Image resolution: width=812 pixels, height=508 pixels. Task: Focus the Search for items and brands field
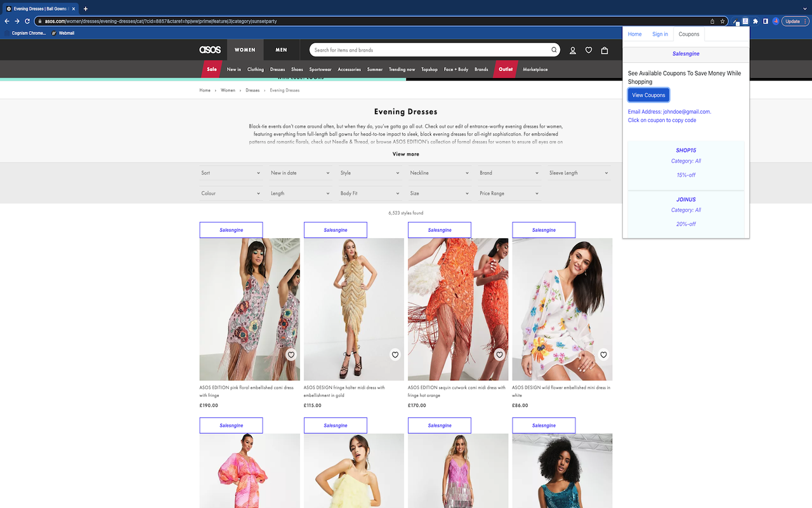tap(431, 50)
